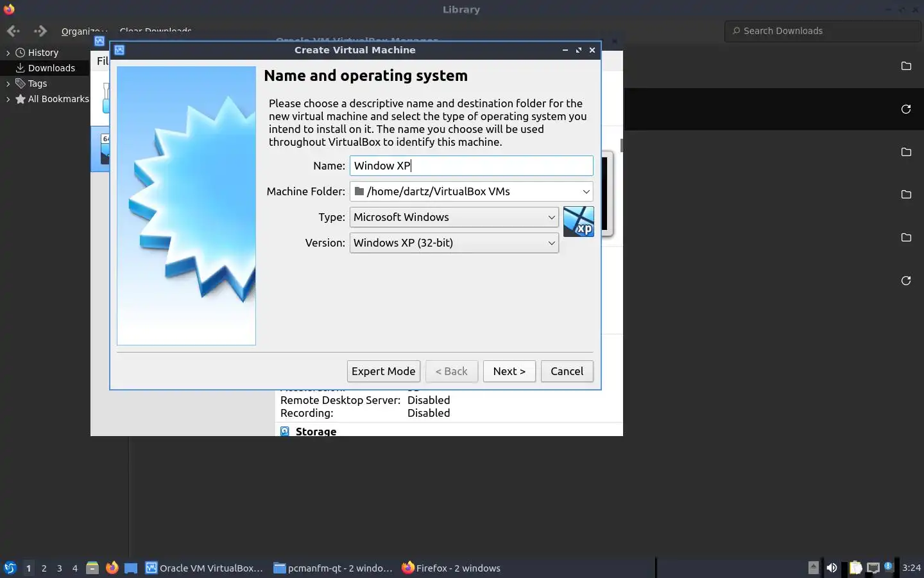The height and width of the screenshot is (578, 924).
Task: Expand the Tags tree node
Action: (x=8, y=83)
